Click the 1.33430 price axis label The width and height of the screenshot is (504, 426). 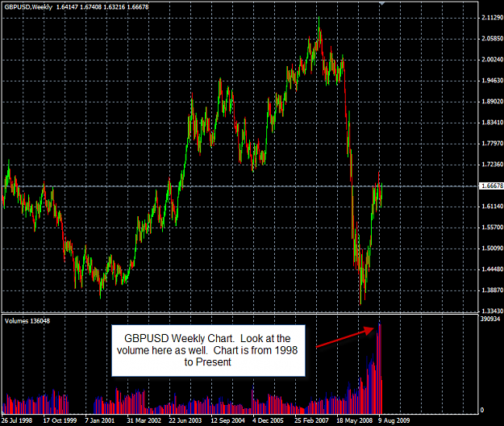493,311
